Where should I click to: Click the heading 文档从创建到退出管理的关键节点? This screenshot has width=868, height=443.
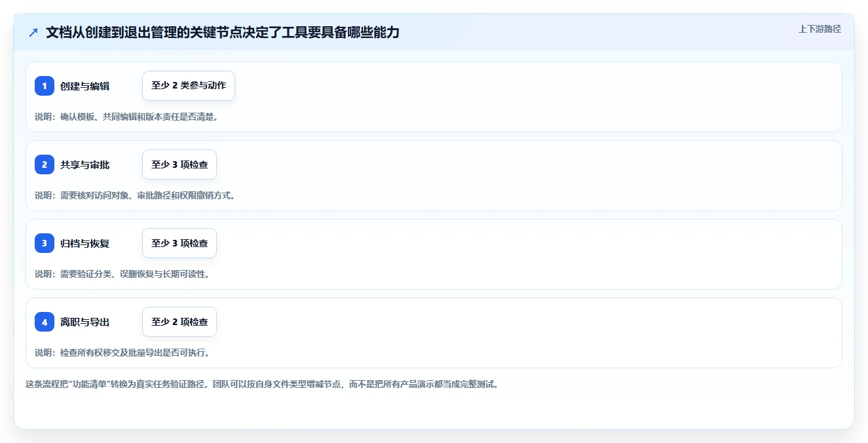(x=223, y=33)
